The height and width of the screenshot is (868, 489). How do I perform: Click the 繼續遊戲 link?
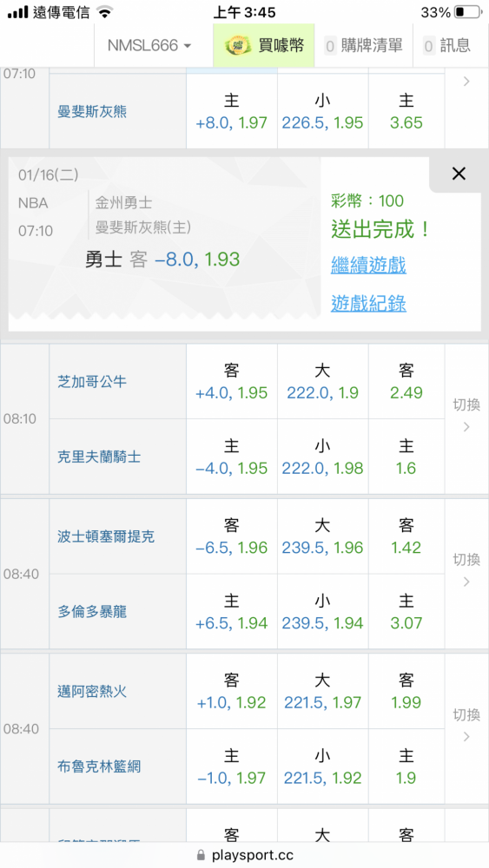[x=368, y=265]
